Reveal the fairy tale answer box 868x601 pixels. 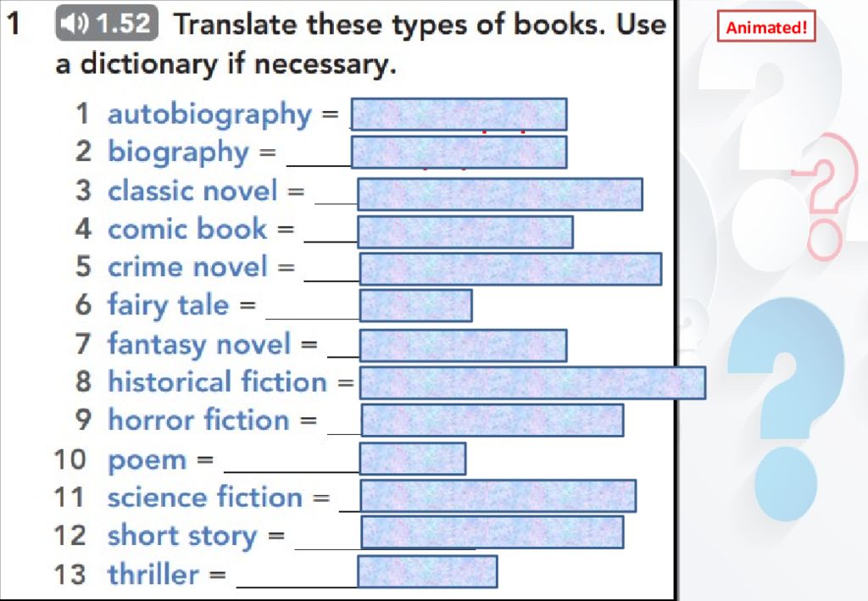point(415,305)
